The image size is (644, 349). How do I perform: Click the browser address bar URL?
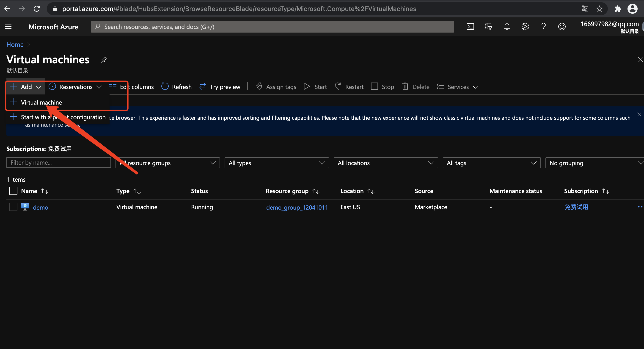(x=239, y=9)
